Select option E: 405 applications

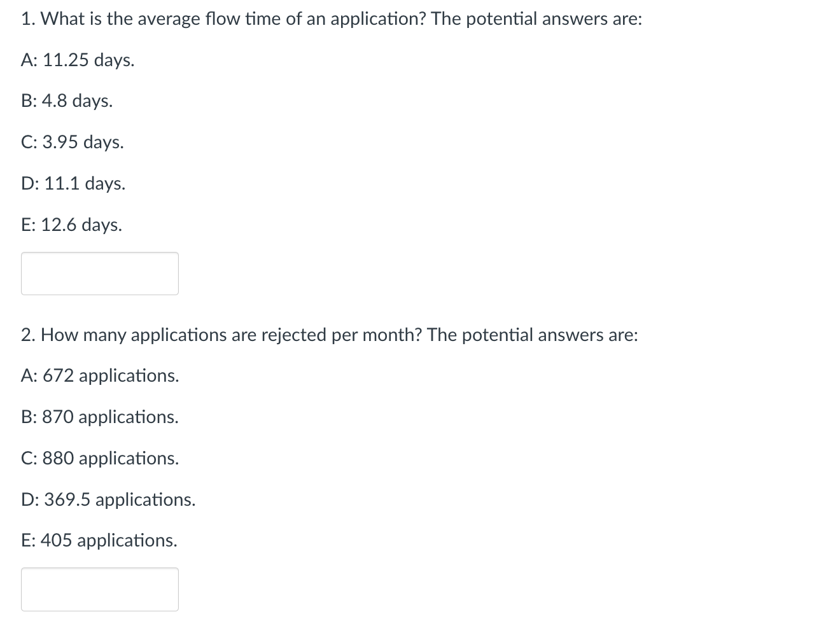coord(99,540)
